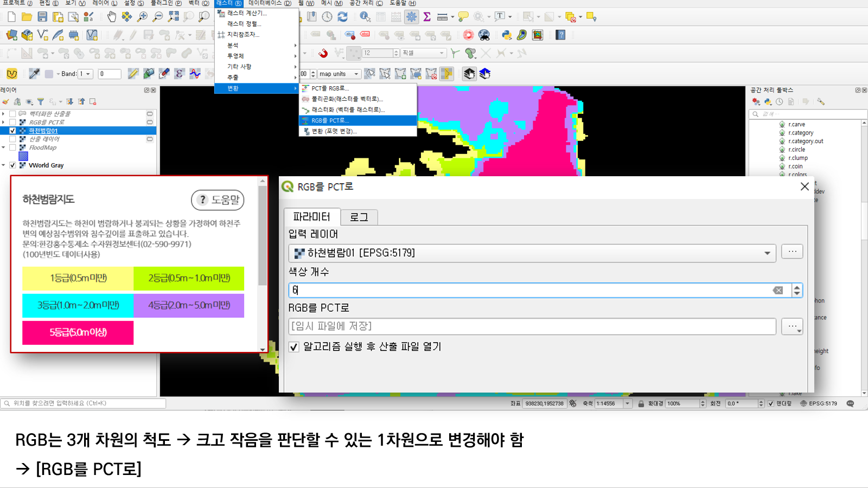Expand the RGB를 PCT로 layer tree
The height and width of the screenshot is (488, 868).
tap(3, 123)
